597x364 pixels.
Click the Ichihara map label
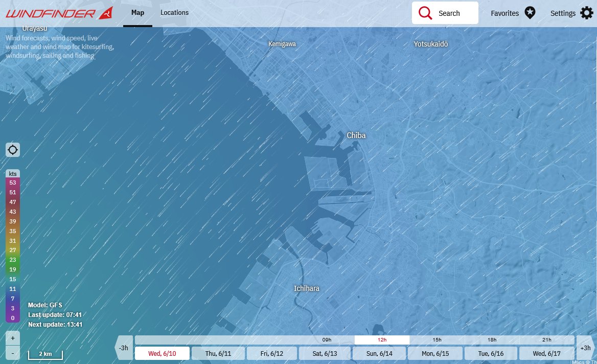(307, 289)
